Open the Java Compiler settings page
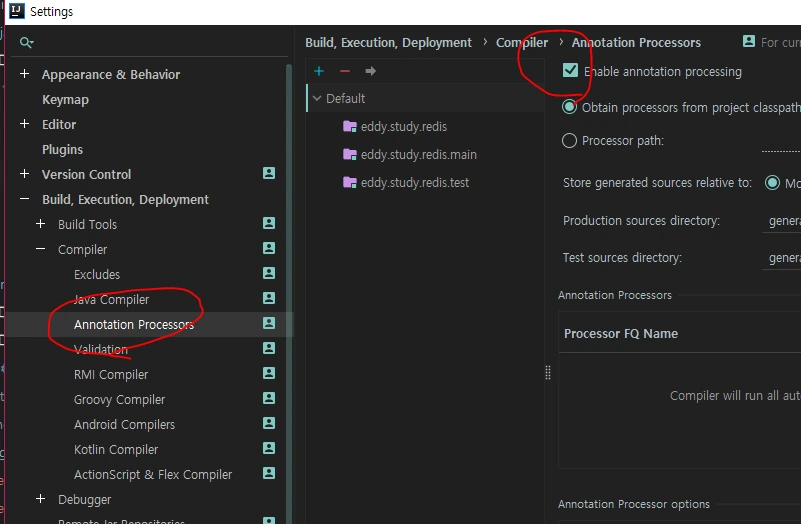This screenshot has width=801, height=524. 111,299
